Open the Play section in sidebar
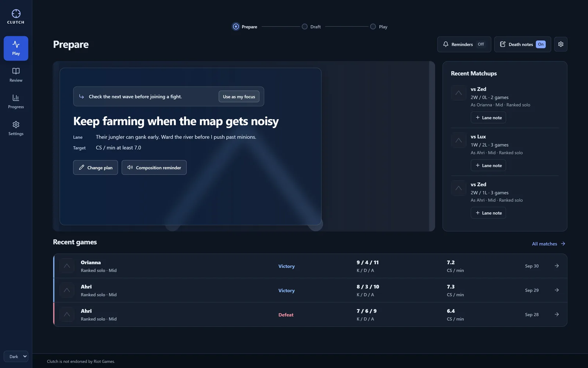This screenshot has width=588, height=368. click(16, 48)
